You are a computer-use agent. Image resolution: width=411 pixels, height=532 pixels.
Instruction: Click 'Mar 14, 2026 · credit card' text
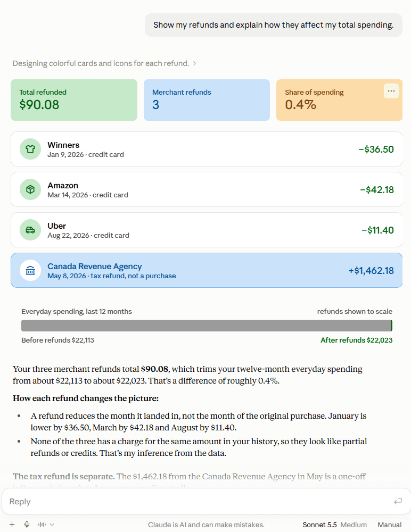(88, 195)
